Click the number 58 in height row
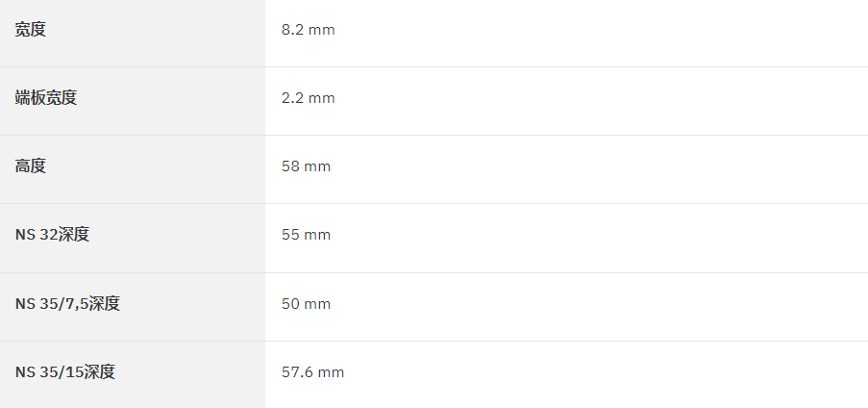 [290, 166]
